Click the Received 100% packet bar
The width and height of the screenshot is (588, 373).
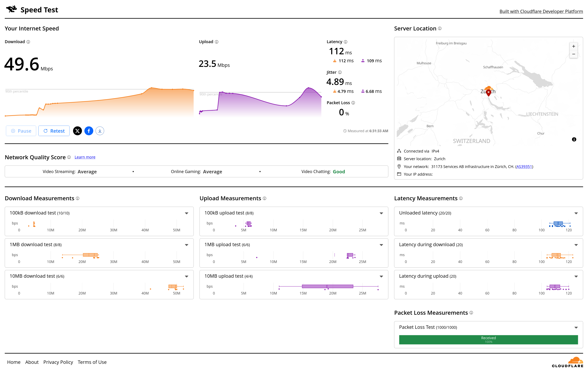point(488,340)
